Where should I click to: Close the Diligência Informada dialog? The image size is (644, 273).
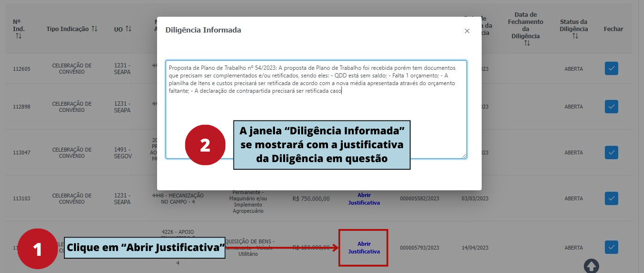click(467, 31)
